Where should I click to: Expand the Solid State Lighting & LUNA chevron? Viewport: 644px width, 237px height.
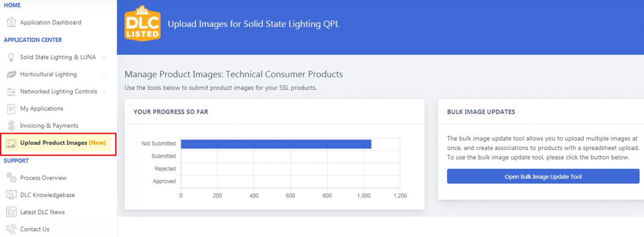coord(104,57)
